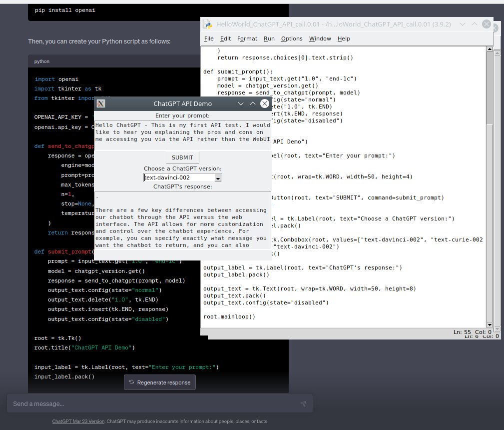The height and width of the screenshot is (430, 504).
Task: Click the Ln: 55 status bar entry
Action: click(462, 332)
